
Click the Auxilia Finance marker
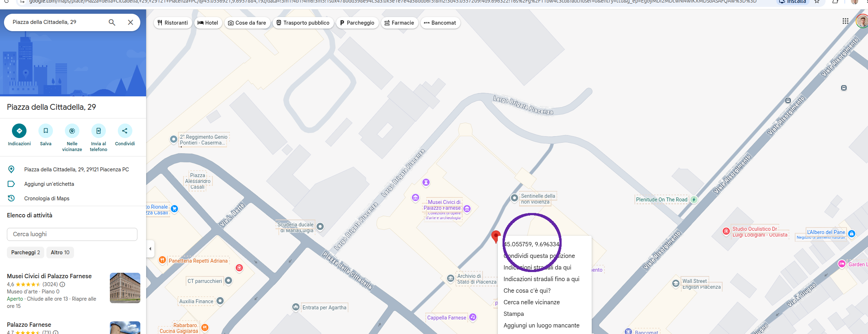click(220, 301)
